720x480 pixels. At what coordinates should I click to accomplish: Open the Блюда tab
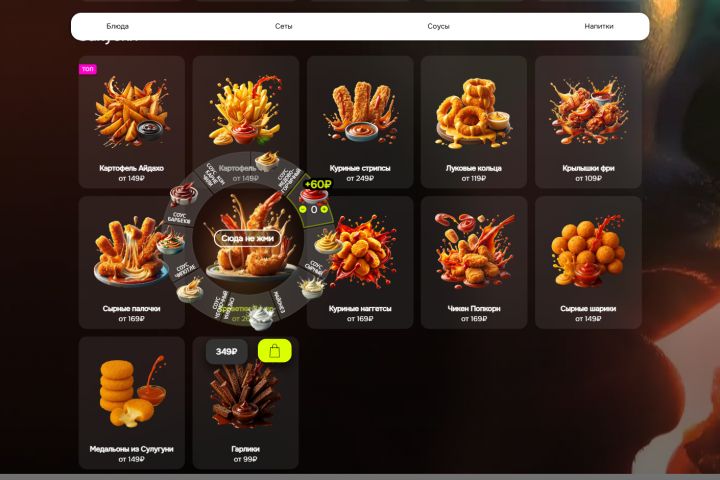118,26
